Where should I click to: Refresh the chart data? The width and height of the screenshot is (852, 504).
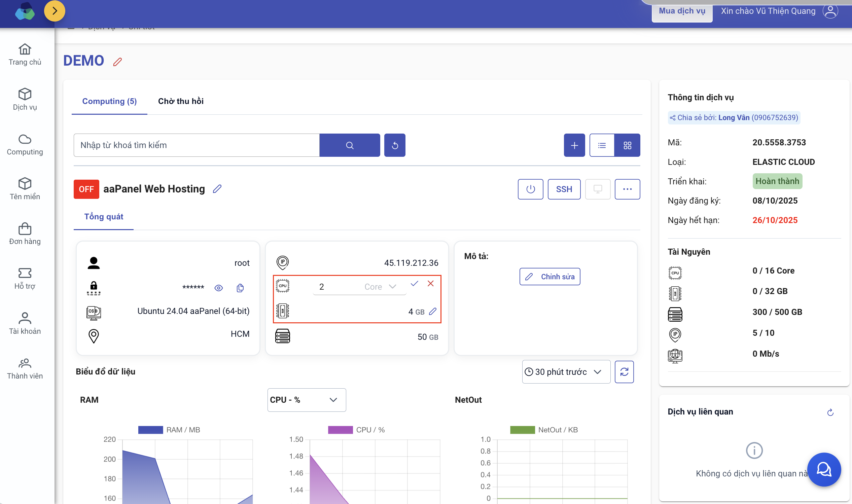pyautogui.click(x=624, y=372)
